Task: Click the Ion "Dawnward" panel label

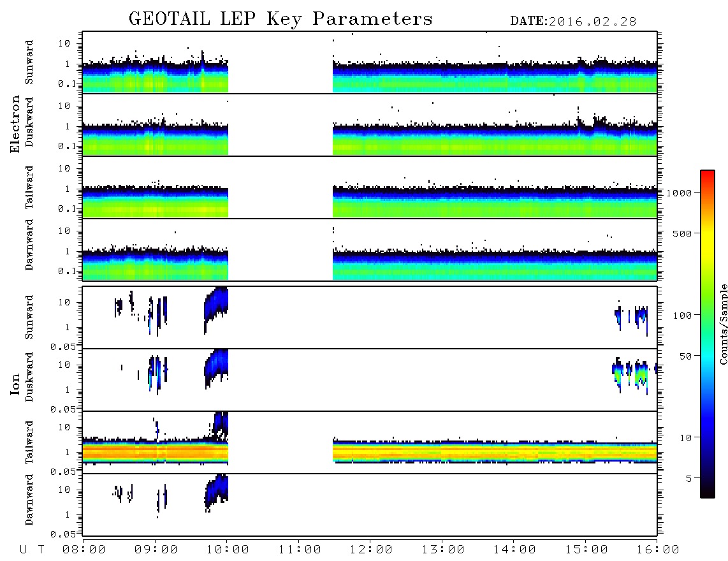Action: coord(29,500)
